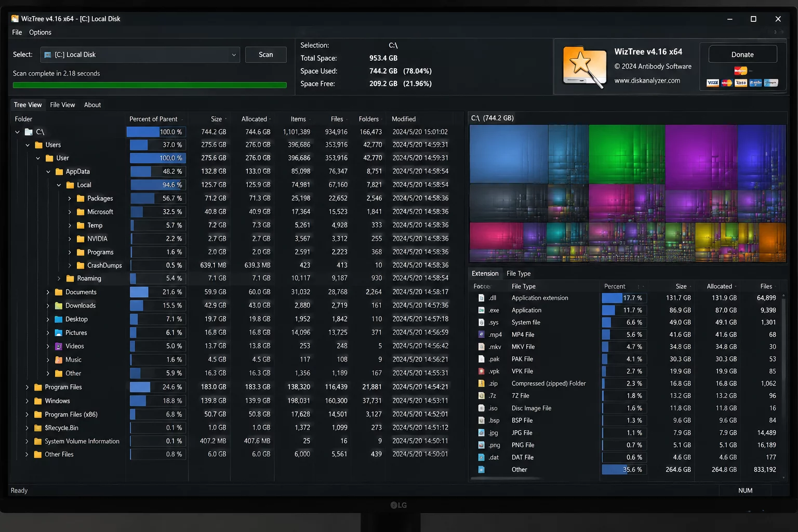Open the File menu
Image resolution: width=798 pixels, height=532 pixels.
(17, 32)
